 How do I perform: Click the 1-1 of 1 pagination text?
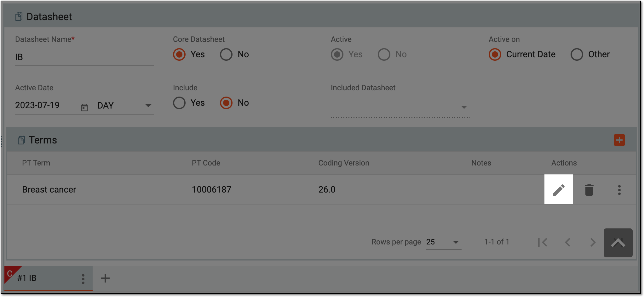(497, 242)
